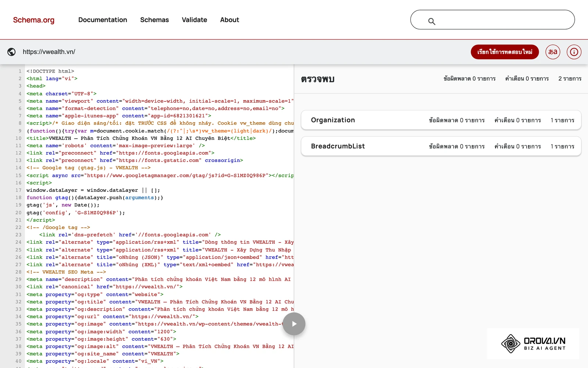Run the test with the play button
This screenshot has width=588, height=368.
[x=294, y=324]
